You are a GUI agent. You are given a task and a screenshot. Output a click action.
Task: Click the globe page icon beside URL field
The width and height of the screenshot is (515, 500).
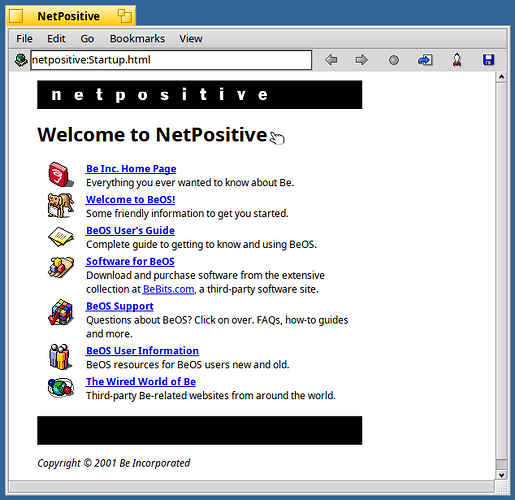point(21,60)
